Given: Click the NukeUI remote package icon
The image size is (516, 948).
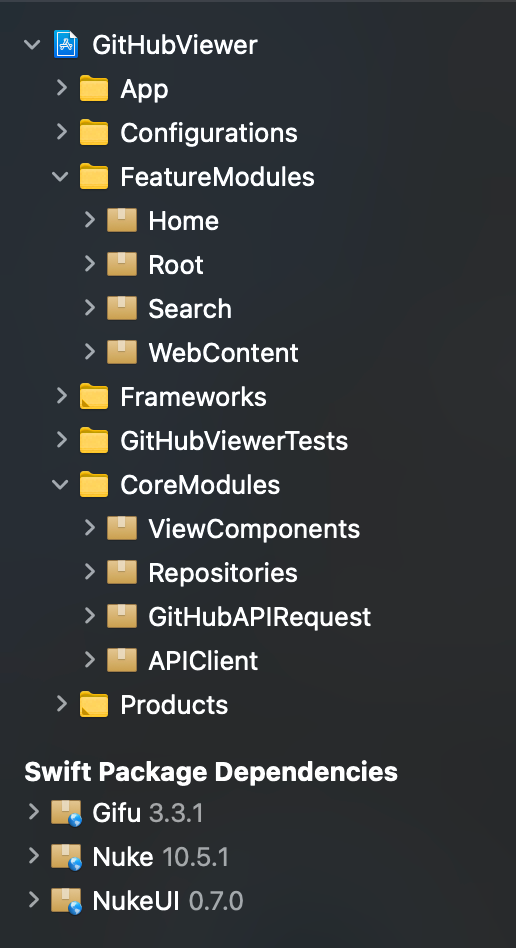Looking at the screenshot, I should point(66,901).
